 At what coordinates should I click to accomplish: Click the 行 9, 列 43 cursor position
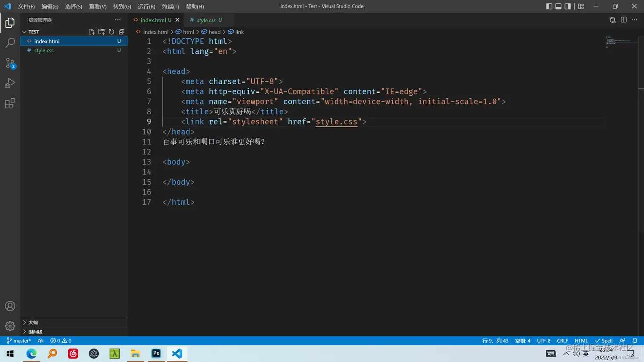tap(495, 341)
